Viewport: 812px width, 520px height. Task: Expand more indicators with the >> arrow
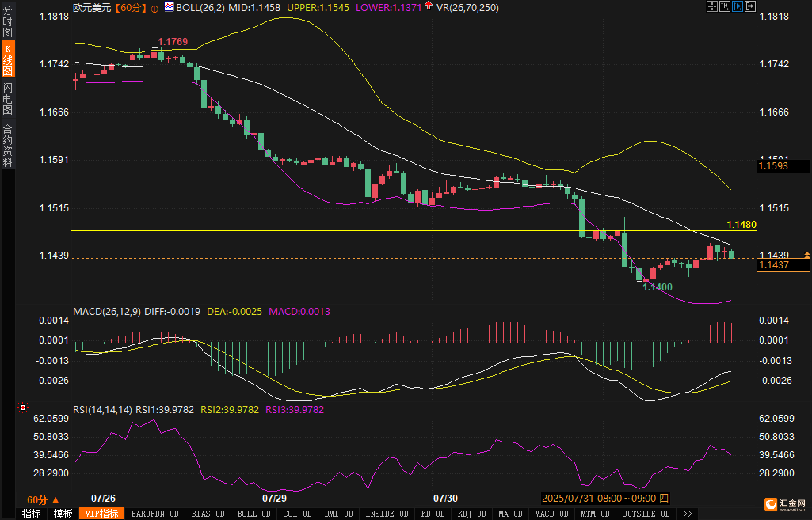[688, 514]
